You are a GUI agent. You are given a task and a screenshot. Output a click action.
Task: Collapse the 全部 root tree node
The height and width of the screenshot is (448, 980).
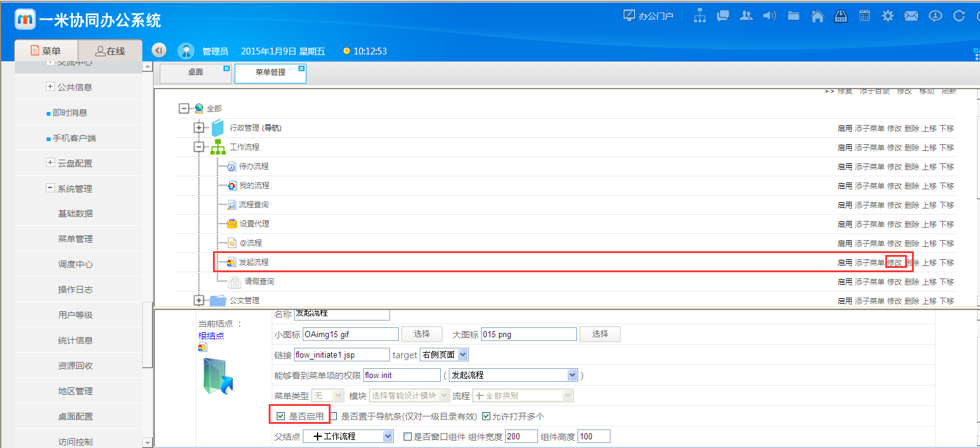183,108
